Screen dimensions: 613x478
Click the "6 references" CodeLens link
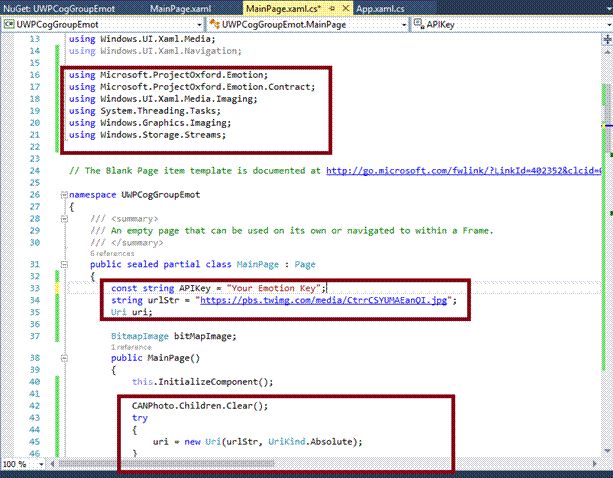(x=112, y=254)
